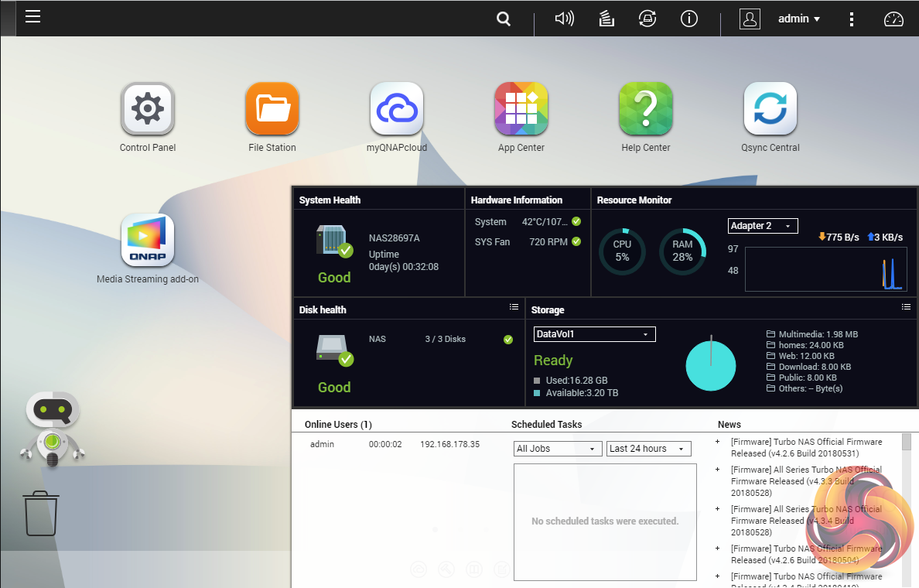919x588 pixels.
Task: Click the Online Users (1) heading
Action: tap(338, 425)
